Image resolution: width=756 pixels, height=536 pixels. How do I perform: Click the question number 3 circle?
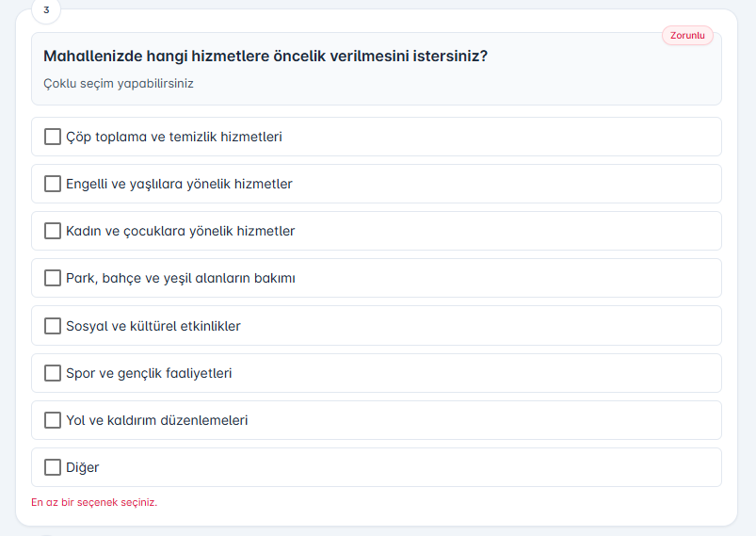[46, 9]
